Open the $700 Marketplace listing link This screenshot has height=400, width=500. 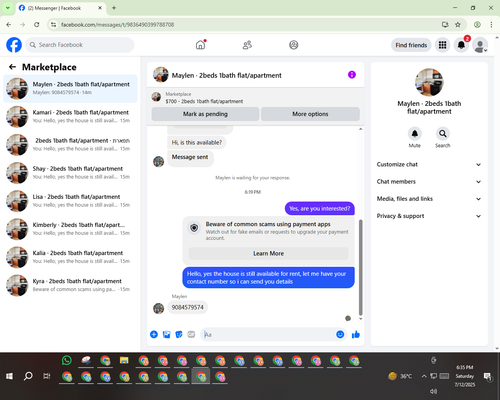click(204, 101)
